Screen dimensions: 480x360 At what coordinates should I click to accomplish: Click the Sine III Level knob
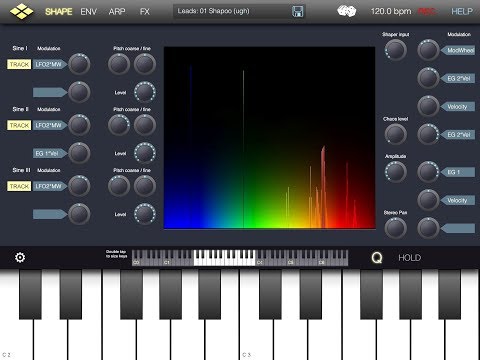click(x=145, y=214)
